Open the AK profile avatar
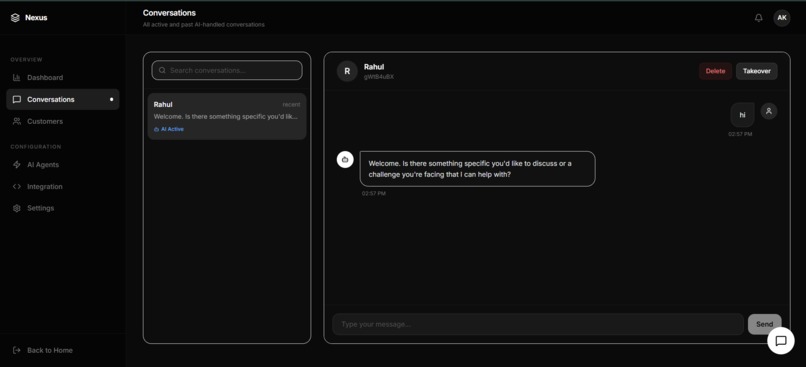Image resolution: width=806 pixels, height=367 pixels. coord(782,17)
